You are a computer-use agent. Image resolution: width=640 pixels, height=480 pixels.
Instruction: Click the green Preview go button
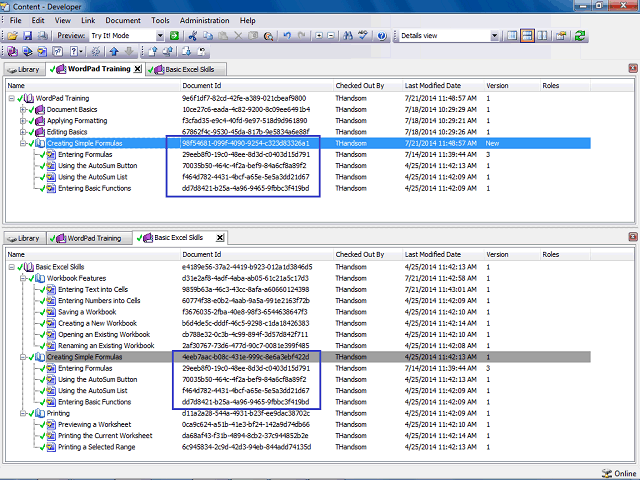[x=174, y=36]
